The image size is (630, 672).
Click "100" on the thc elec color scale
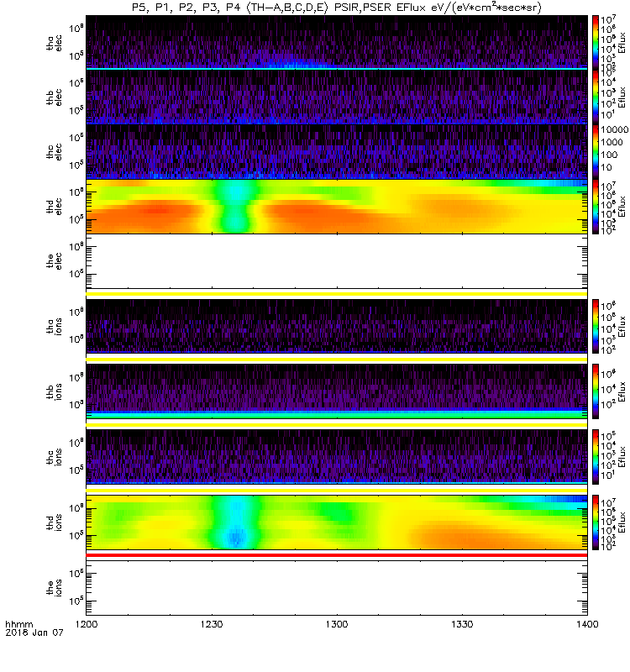click(x=609, y=155)
